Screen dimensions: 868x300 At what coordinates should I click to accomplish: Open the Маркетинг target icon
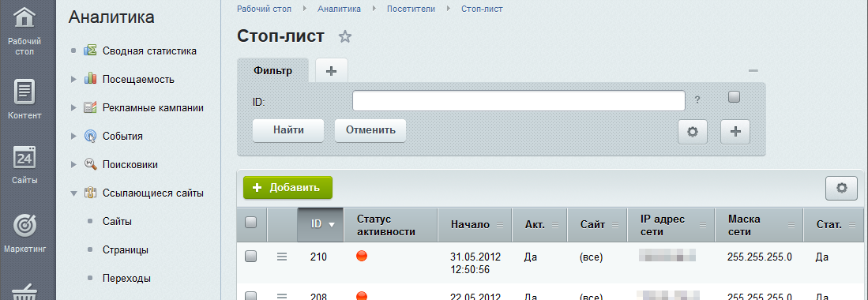click(x=24, y=225)
